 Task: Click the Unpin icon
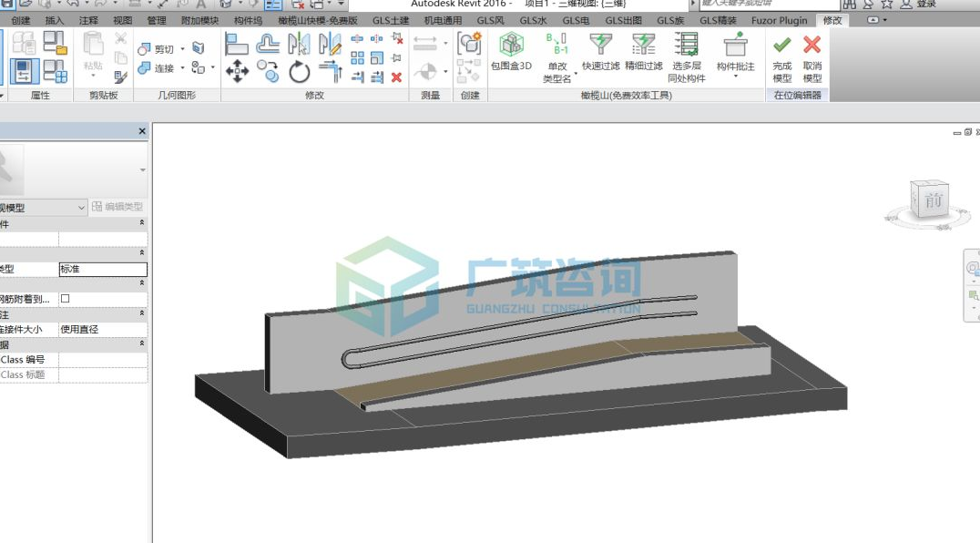coord(397,39)
